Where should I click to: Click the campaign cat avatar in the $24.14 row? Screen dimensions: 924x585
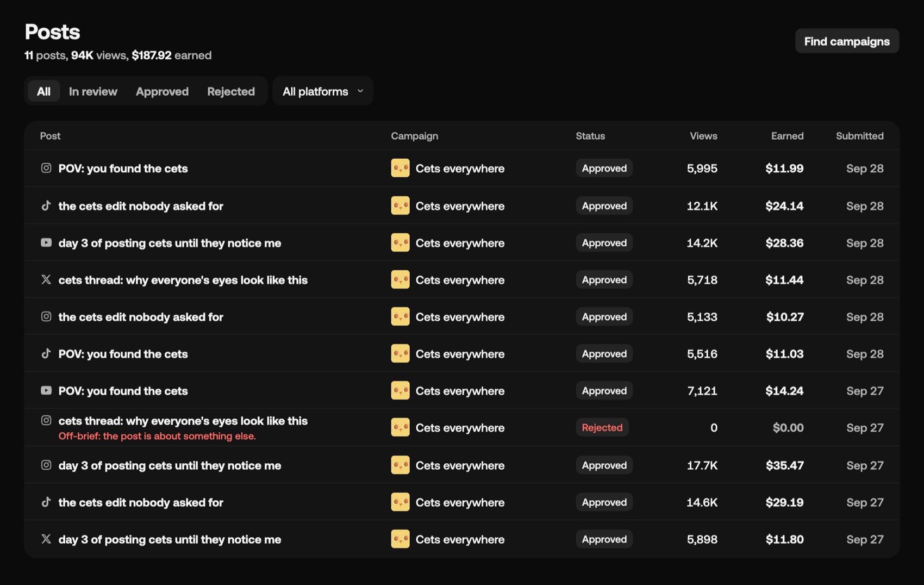[400, 206]
